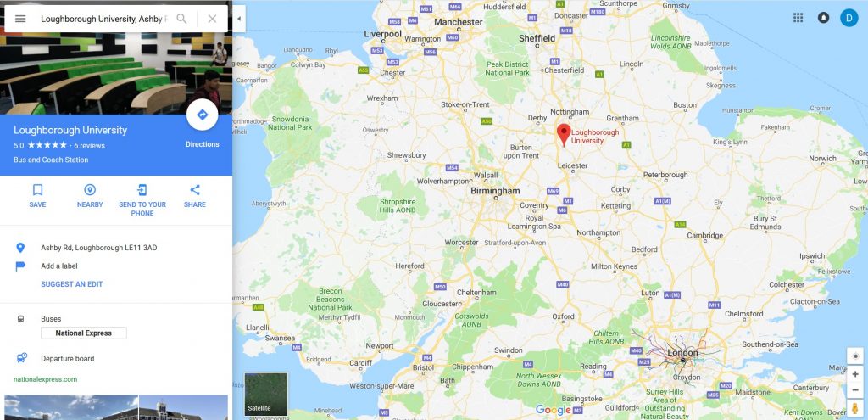868x420 pixels.
Task: Open the hamburger menu in search bar
Action: (x=20, y=19)
